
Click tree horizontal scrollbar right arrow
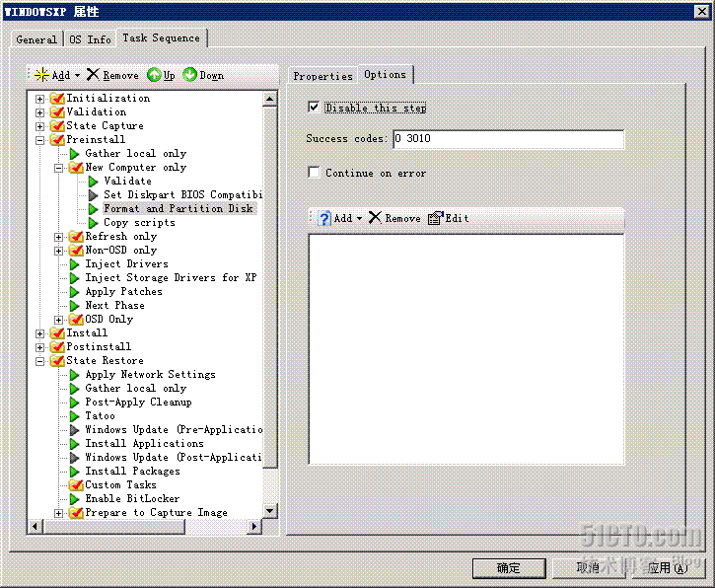(254, 526)
